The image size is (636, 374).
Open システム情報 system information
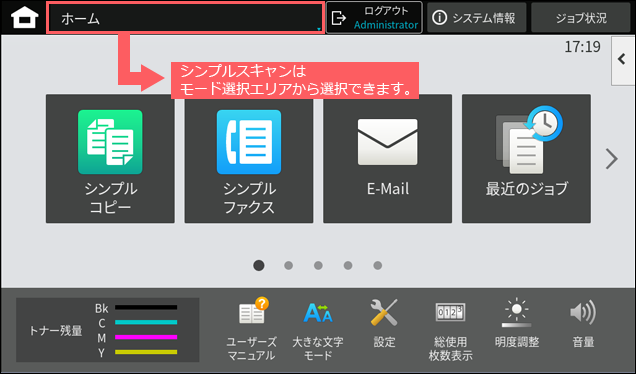point(476,18)
